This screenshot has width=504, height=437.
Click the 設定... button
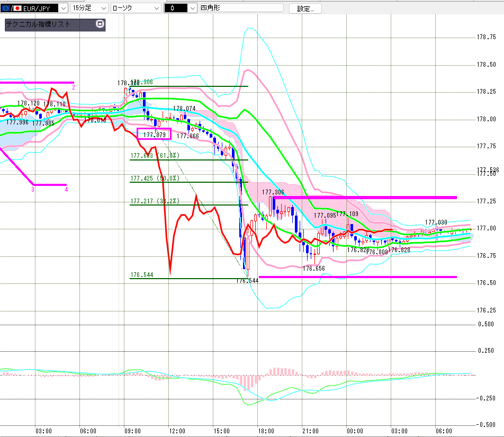305,8
